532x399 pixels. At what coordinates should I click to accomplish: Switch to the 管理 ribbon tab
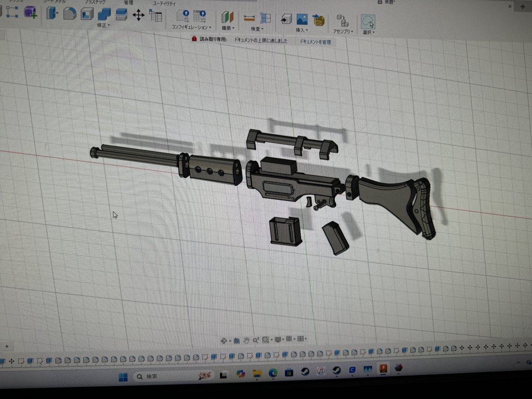tap(129, 2)
